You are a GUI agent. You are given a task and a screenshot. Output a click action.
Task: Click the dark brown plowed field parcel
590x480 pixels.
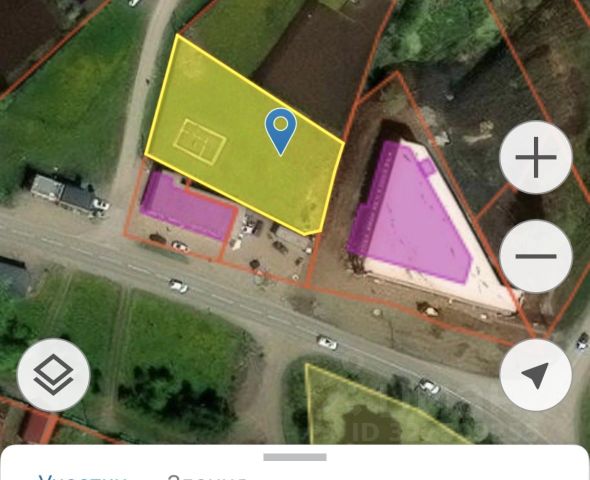(x=316, y=64)
